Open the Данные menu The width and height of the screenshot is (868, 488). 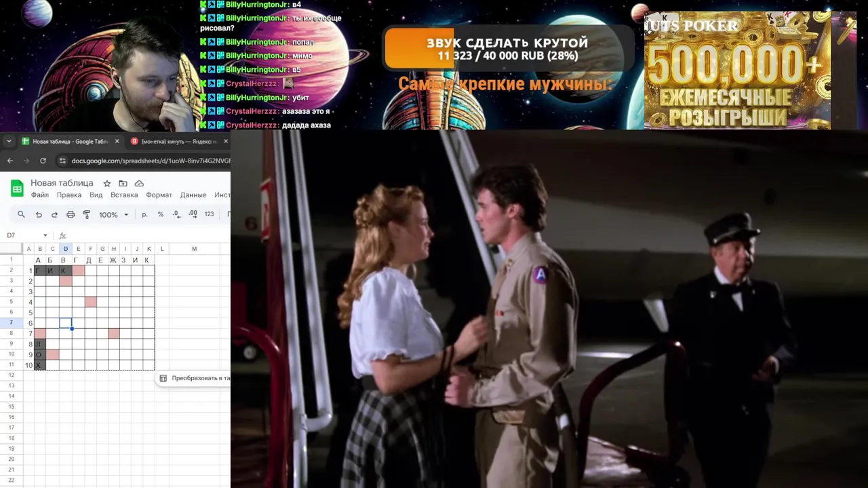pyautogui.click(x=193, y=195)
